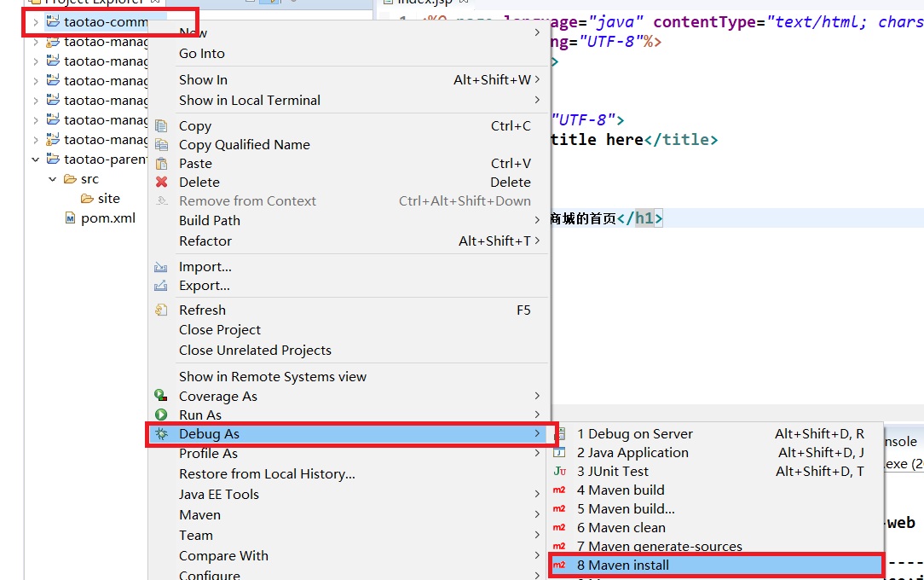Click the Java Application icon
924x580 pixels.
point(559,452)
